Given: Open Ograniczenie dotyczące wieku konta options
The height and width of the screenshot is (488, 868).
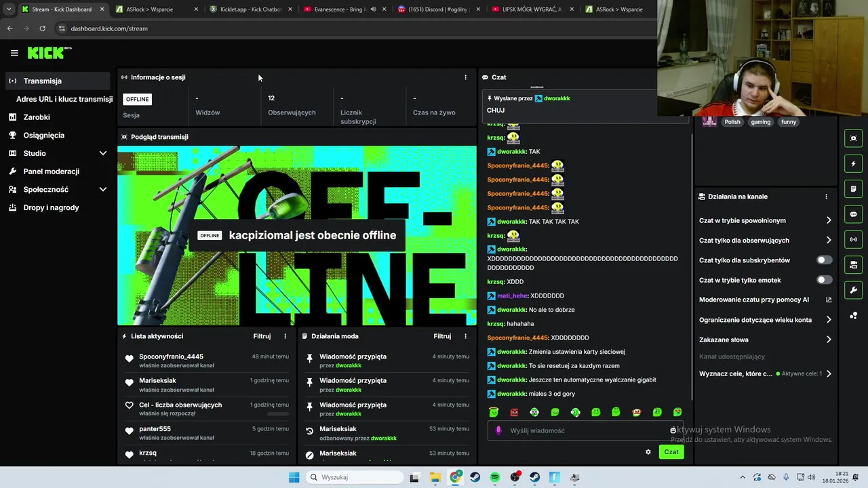Looking at the screenshot, I should [x=765, y=320].
